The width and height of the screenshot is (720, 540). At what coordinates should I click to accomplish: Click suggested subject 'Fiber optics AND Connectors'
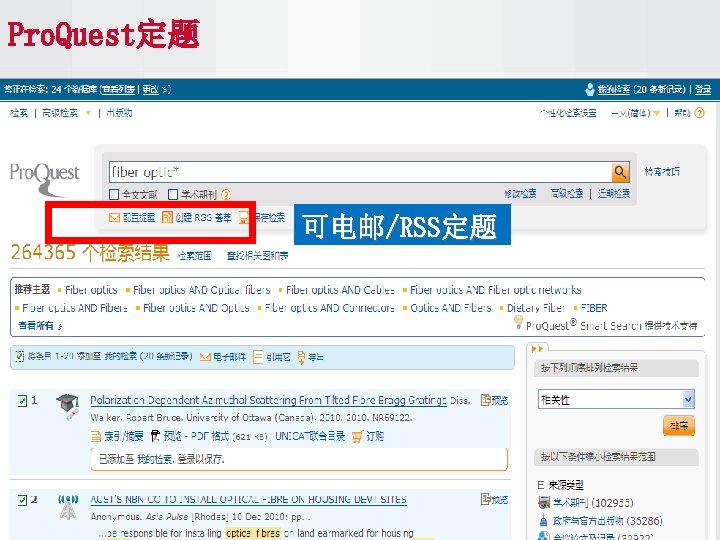[x=329, y=308]
